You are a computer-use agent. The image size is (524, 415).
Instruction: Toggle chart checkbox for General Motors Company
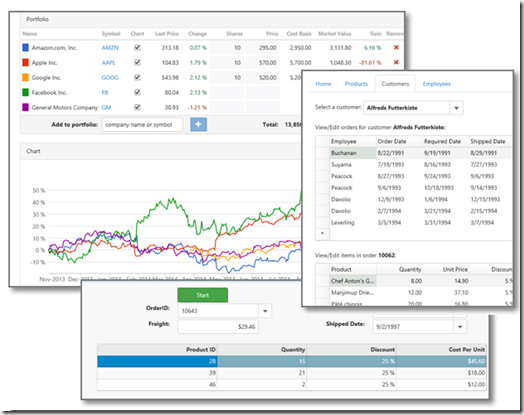(137, 107)
